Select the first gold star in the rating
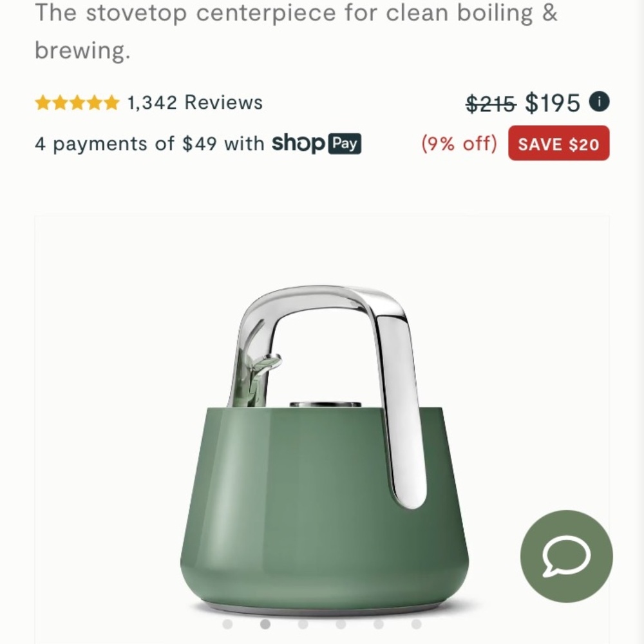 pyautogui.click(x=43, y=102)
